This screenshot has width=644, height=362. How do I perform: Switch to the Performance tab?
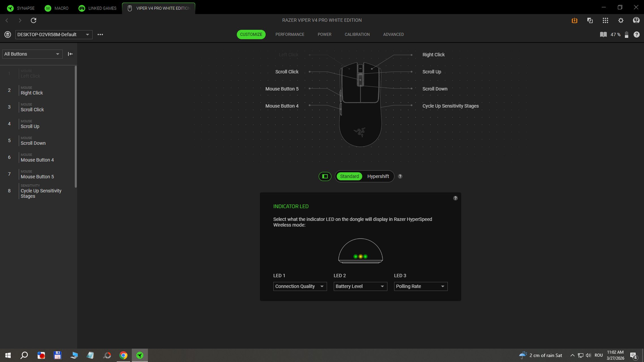click(290, 35)
